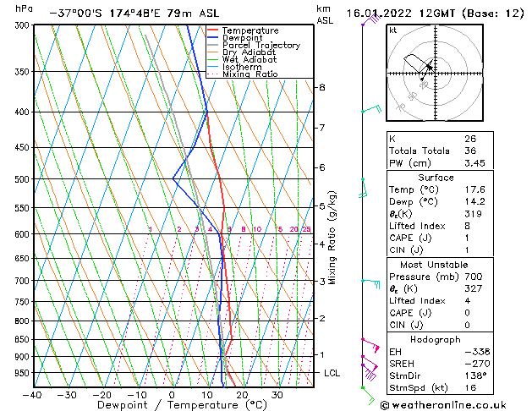Click the red Temperature legend line swatch
The width and height of the screenshot is (532, 411).
(x=213, y=30)
